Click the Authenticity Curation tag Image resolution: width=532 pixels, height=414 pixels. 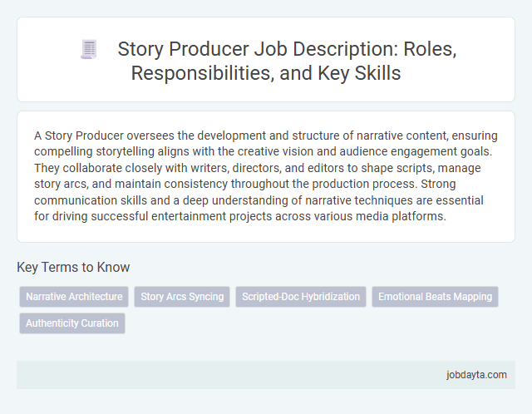pos(72,323)
